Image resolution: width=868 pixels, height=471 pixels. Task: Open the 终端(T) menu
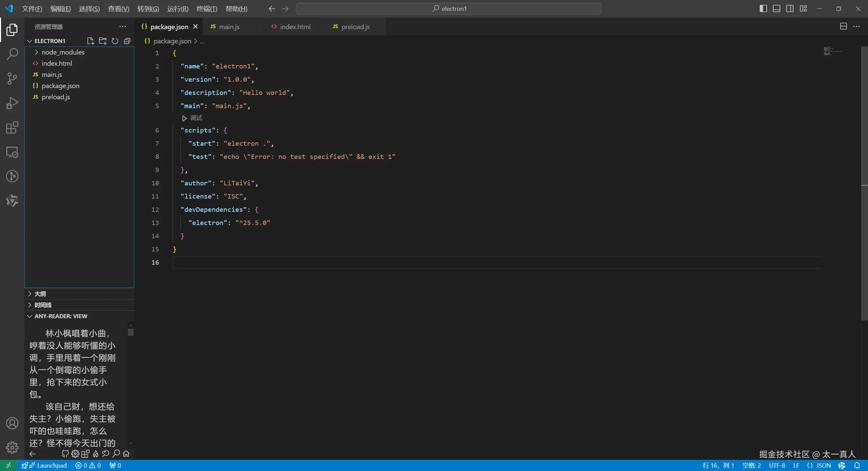[206, 9]
